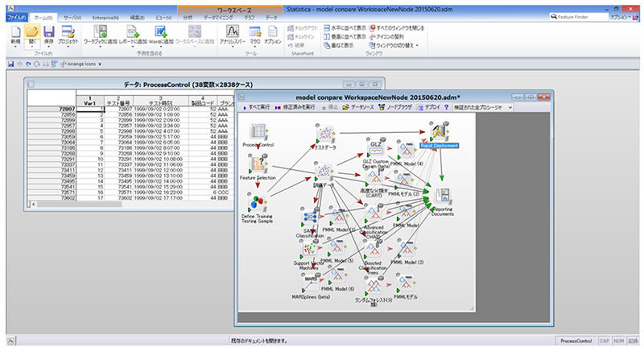Viewport: 644px width, 348px height.
Task: Click the MARSplines (beta) node icon
Action: pyautogui.click(x=310, y=279)
